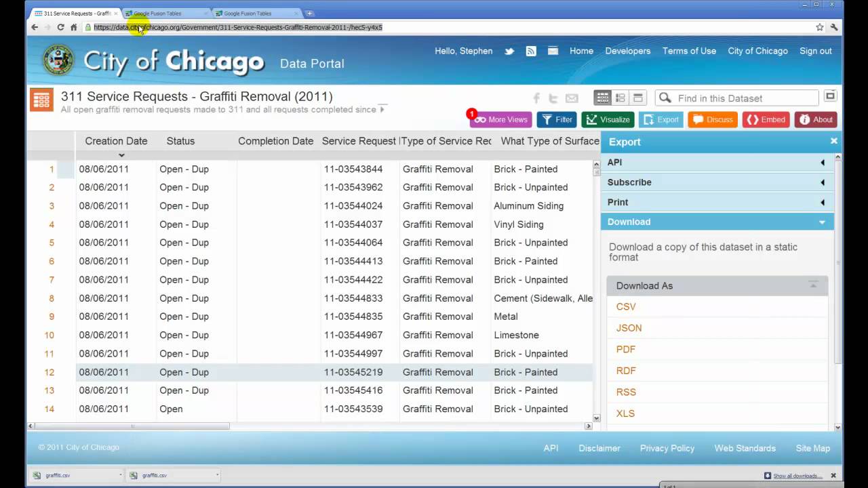Expand the API section
This screenshot has height=488, width=868.
point(717,162)
